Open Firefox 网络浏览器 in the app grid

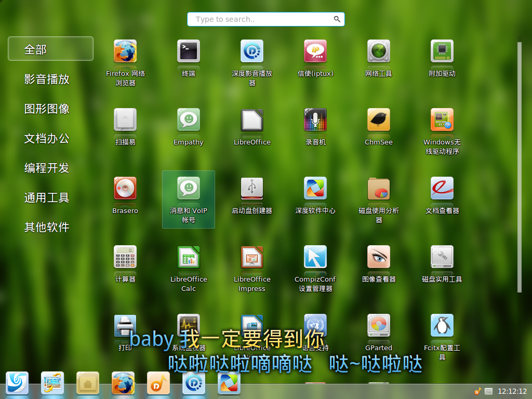click(125, 51)
